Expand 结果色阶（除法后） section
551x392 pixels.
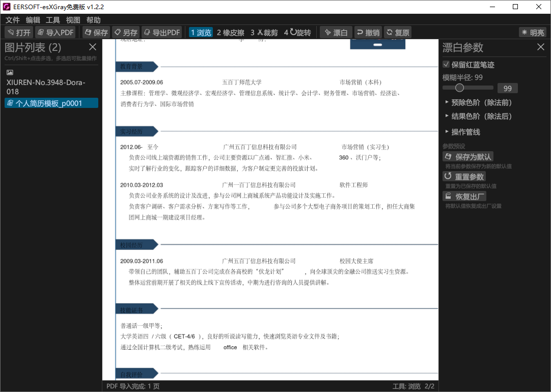(478, 116)
